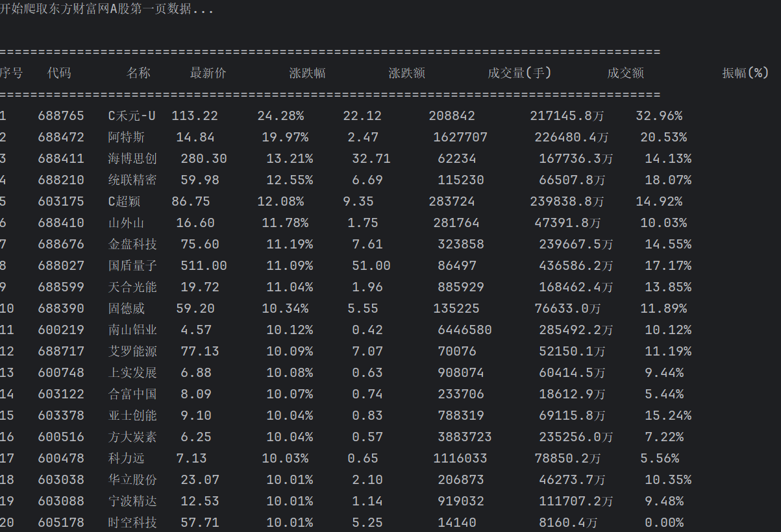Screen dimensions: 781x532
Task: Click the 成交额 column header
Action: click(x=625, y=73)
